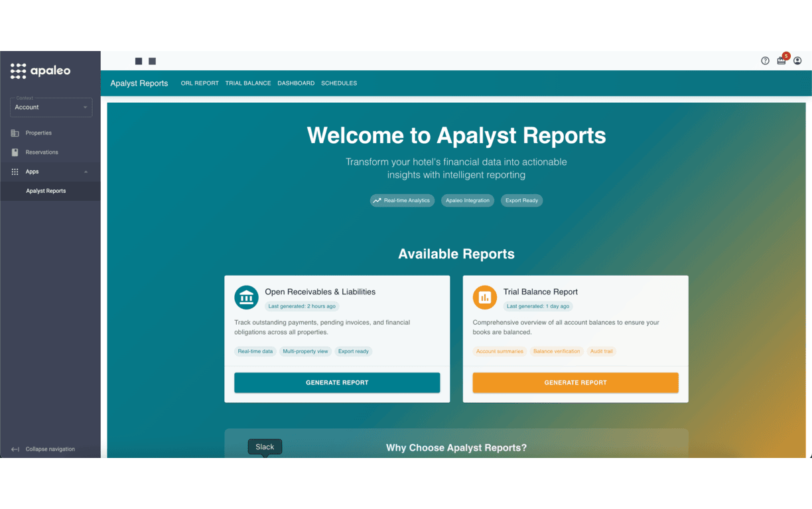Click the Account summaries tag
This screenshot has width=812, height=509.
pos(500,351)
